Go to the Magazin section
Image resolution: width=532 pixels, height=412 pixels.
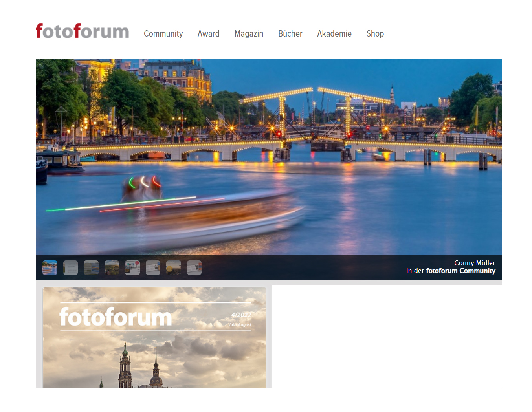(x=249, y=34)
